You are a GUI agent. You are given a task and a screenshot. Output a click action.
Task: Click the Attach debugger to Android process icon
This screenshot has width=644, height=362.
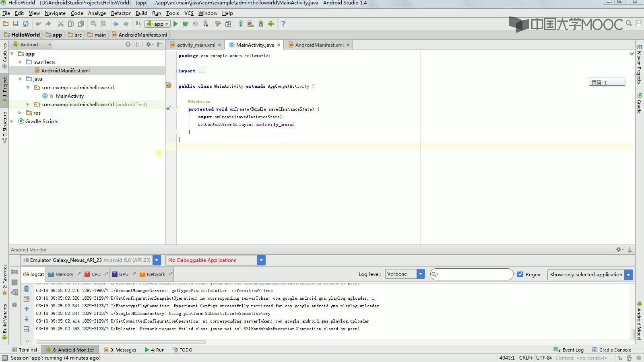[206, 24]
